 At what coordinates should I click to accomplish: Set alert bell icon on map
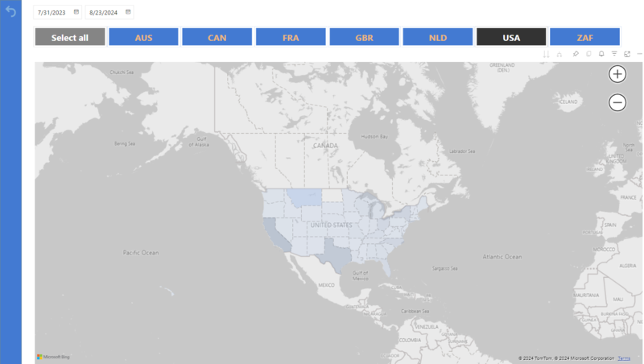click(x=601, y=54)
